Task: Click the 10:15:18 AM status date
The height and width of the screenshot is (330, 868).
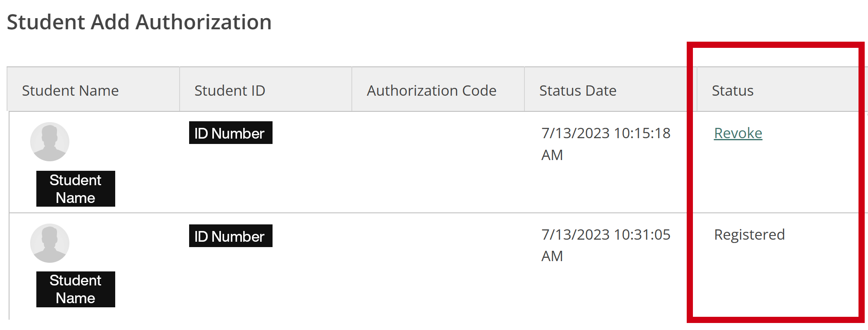Action: [x=605, y=144]
